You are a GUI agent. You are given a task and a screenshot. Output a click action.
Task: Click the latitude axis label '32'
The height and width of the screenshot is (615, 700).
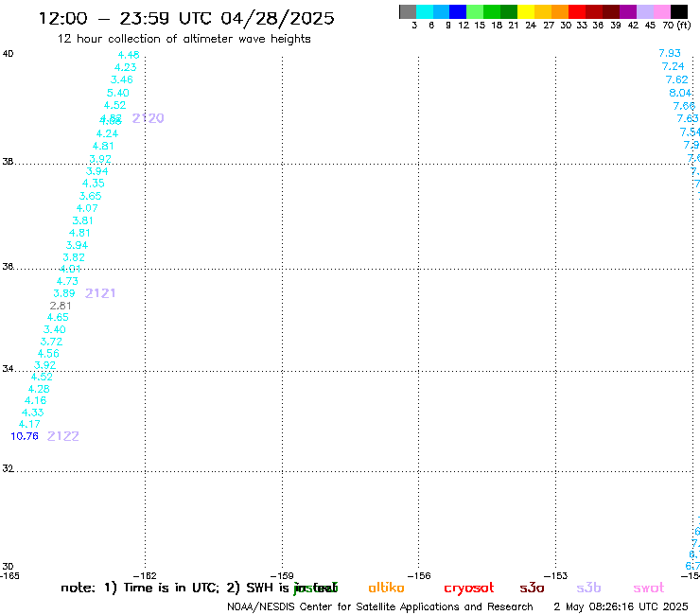(8, 468)
